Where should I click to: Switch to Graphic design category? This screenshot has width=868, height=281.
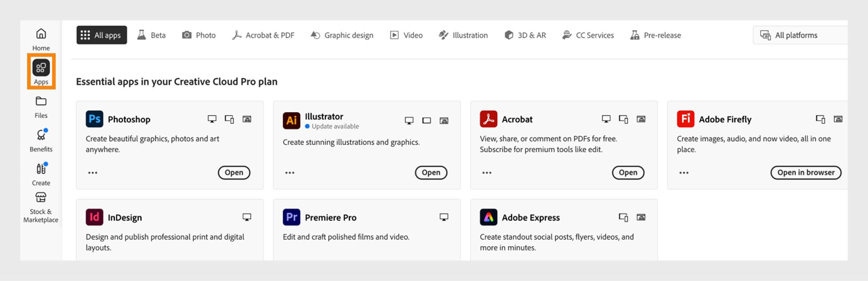click(342, 35)
